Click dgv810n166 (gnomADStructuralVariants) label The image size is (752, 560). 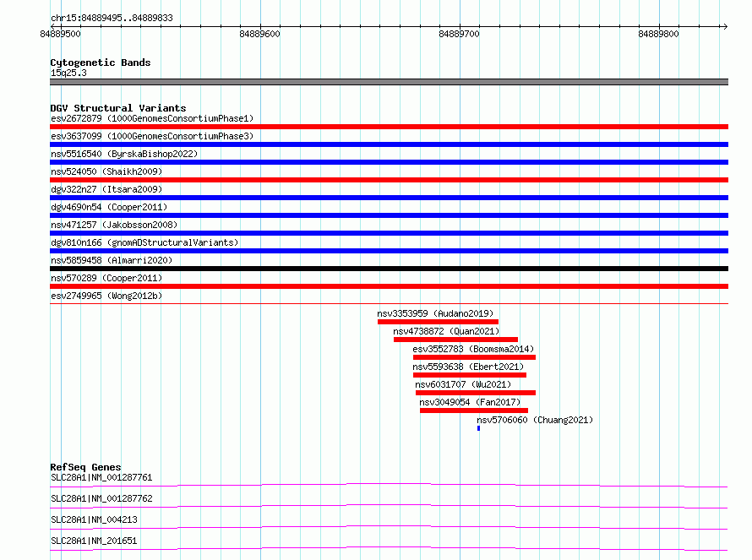coord(144,242)
